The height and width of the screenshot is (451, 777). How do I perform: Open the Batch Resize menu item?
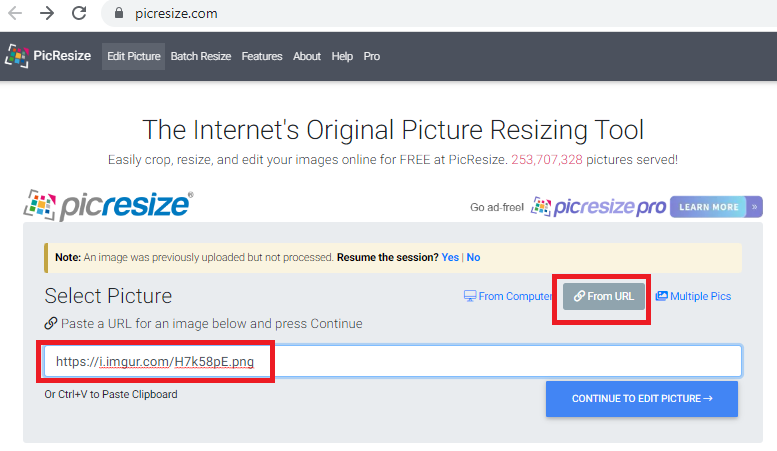[x=200, y=57]
